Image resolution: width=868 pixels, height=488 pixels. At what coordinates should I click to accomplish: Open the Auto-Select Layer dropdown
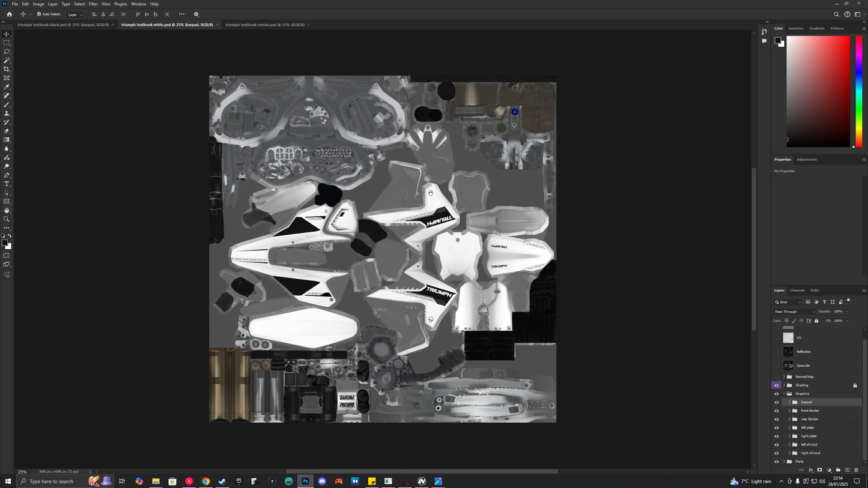[75, 14]
